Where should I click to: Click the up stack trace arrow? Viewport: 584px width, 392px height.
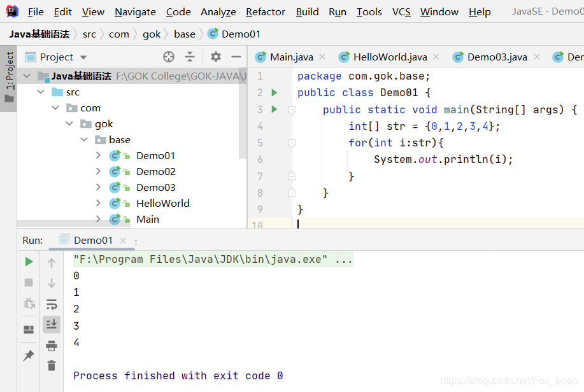(x=52, y=262)
